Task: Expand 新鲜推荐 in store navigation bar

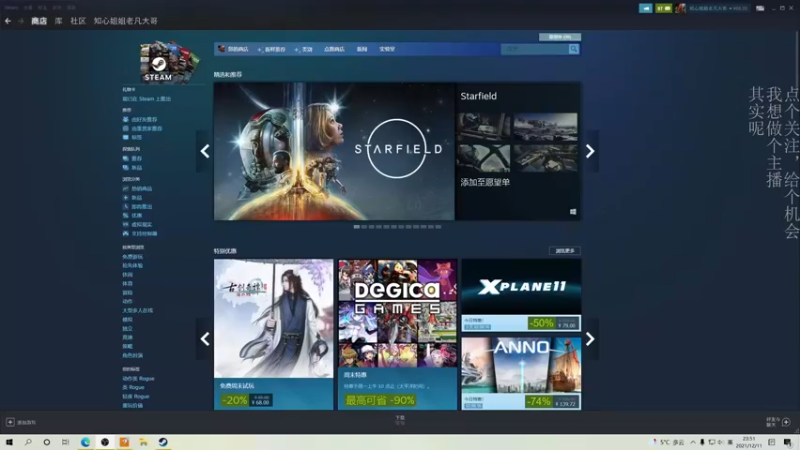Action: pyautogui.click(x=271, y=49)
